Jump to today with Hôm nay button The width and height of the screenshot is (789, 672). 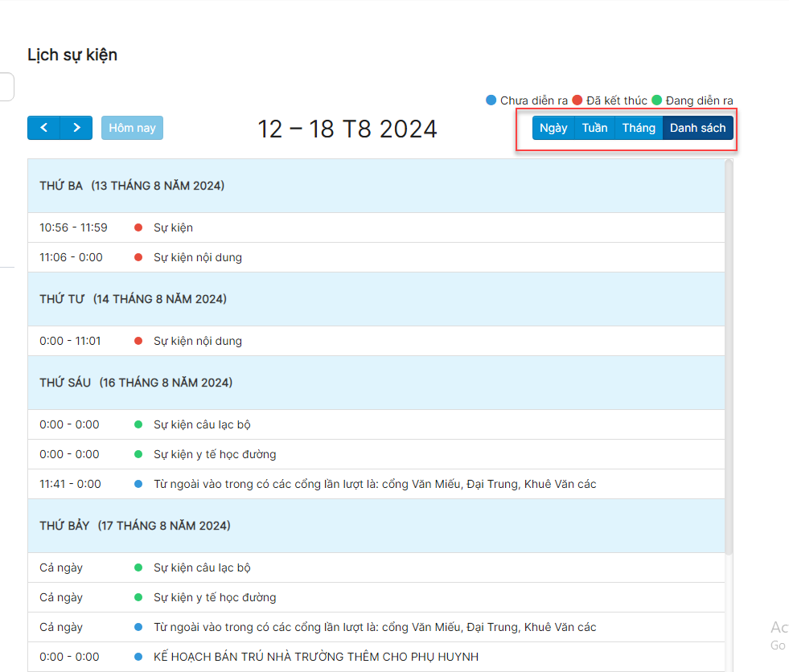click(132, 128)
